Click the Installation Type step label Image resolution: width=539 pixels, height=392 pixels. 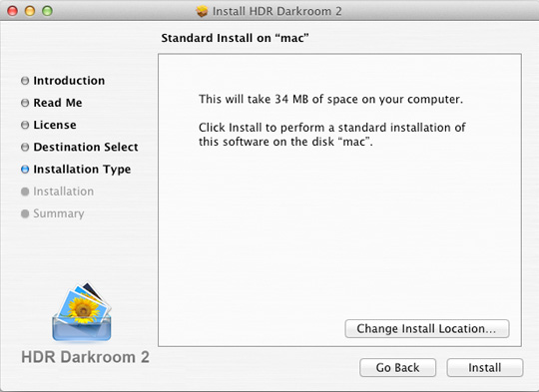pyautogui.click(x=82, y=170)
